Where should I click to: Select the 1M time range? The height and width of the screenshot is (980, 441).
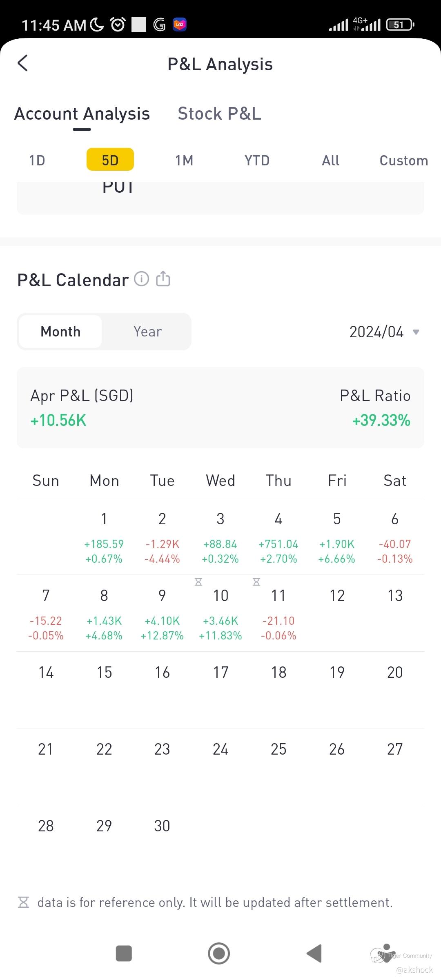[184, 160]
